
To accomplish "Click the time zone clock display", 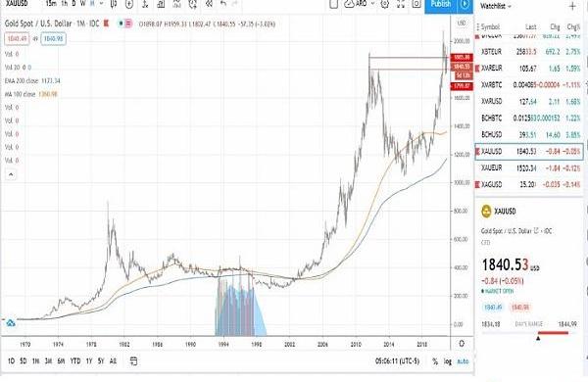I will pyautogui.click(x=397, y=361).
